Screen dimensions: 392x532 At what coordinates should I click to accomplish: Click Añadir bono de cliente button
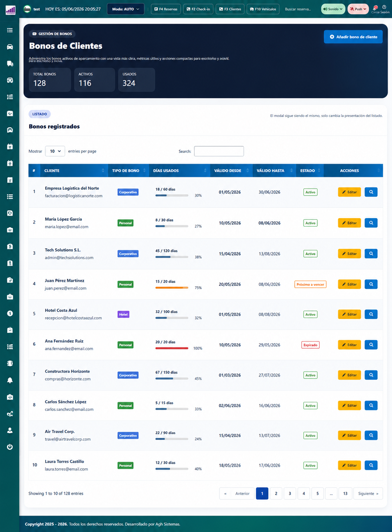coord(353,37)
